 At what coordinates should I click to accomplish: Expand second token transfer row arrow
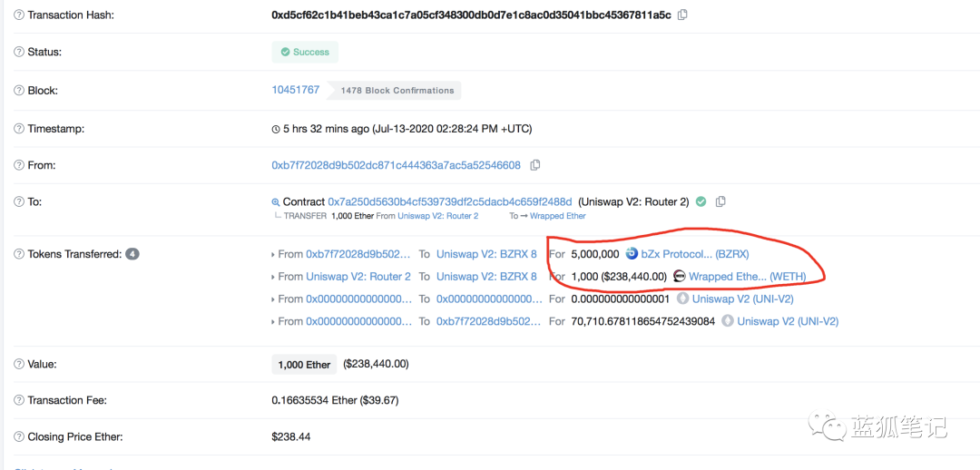(273, 277)
